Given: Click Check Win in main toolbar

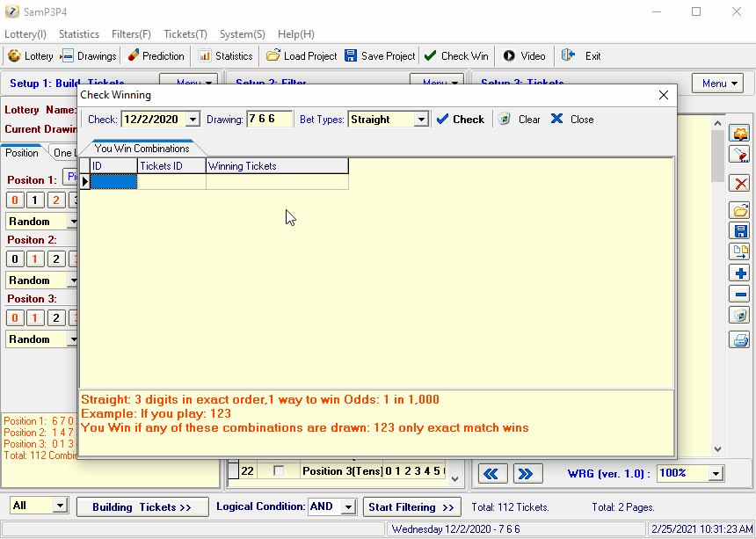Looking at the screenshot, I should [x=456, y=56].
